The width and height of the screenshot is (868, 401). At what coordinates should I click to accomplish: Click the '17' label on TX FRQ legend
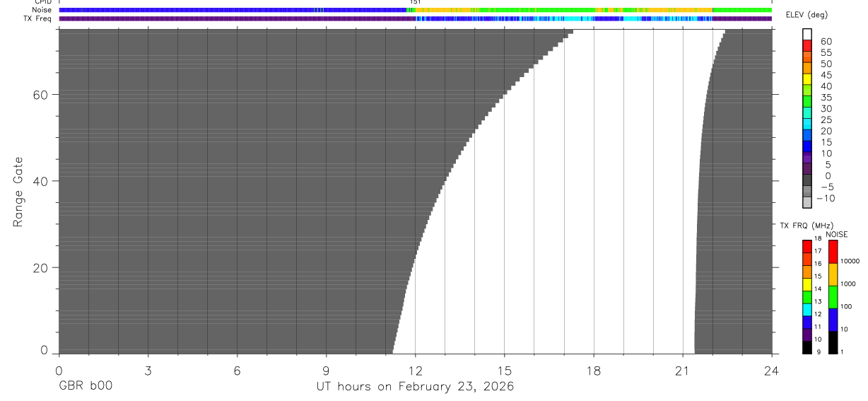tap(818, 251)
